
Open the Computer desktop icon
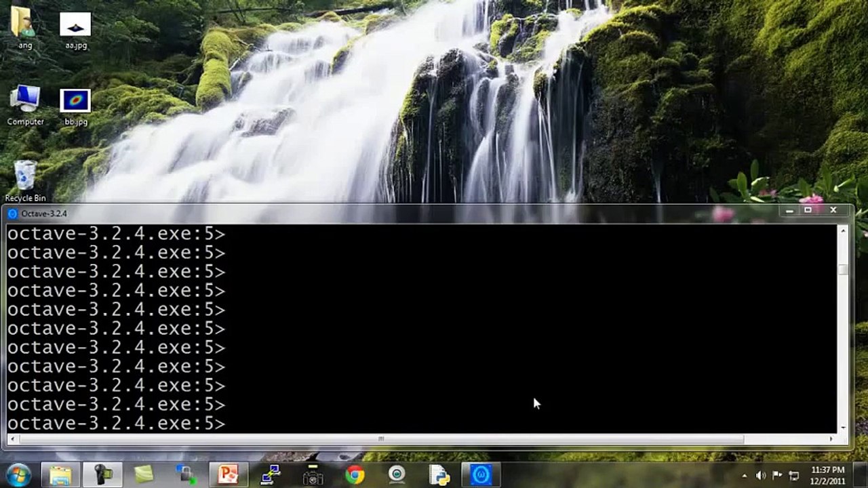pyautogui.click(x=25, y=102)
